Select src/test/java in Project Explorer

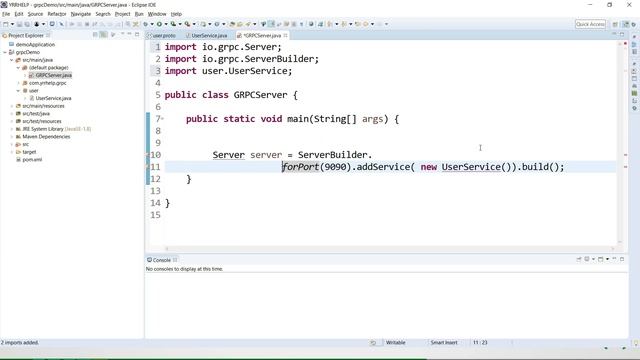(36, 113)
